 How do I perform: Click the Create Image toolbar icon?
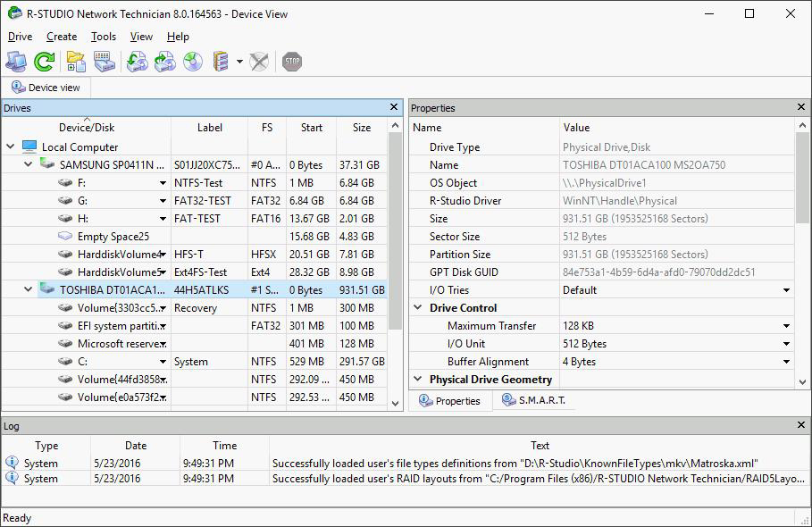(165, 62)
